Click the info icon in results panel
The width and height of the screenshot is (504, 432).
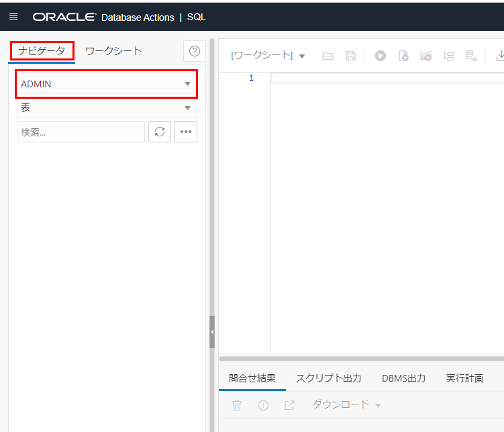click(263, 405)
